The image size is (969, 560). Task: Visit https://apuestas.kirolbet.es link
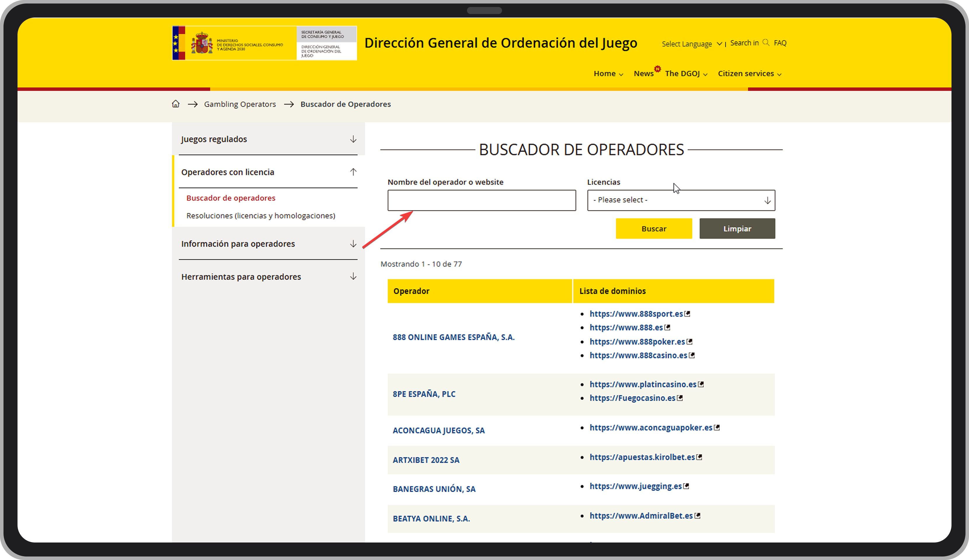[x=642, y=457]
